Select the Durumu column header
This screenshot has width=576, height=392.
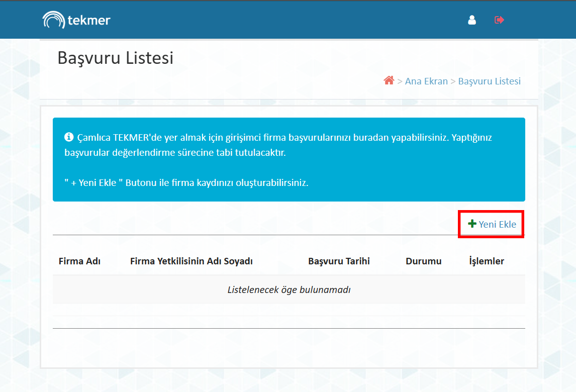point(424,261)
